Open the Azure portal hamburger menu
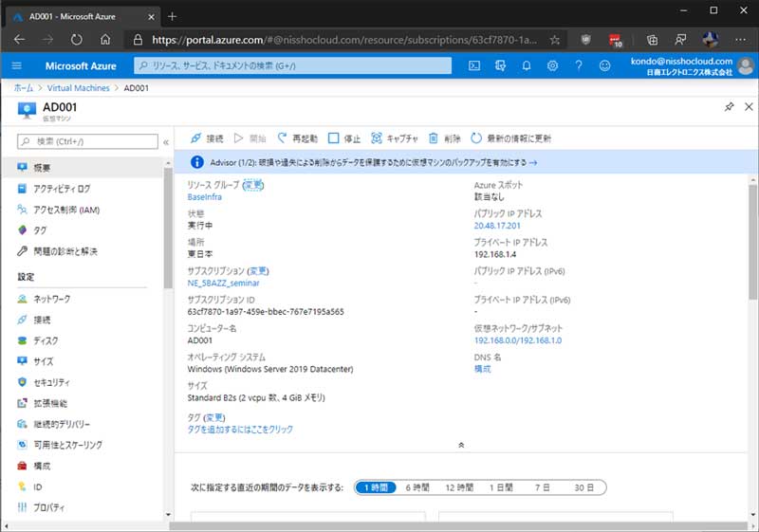This screenshot has height=532, width=759. pyautogui.click(x=17, y=65)
